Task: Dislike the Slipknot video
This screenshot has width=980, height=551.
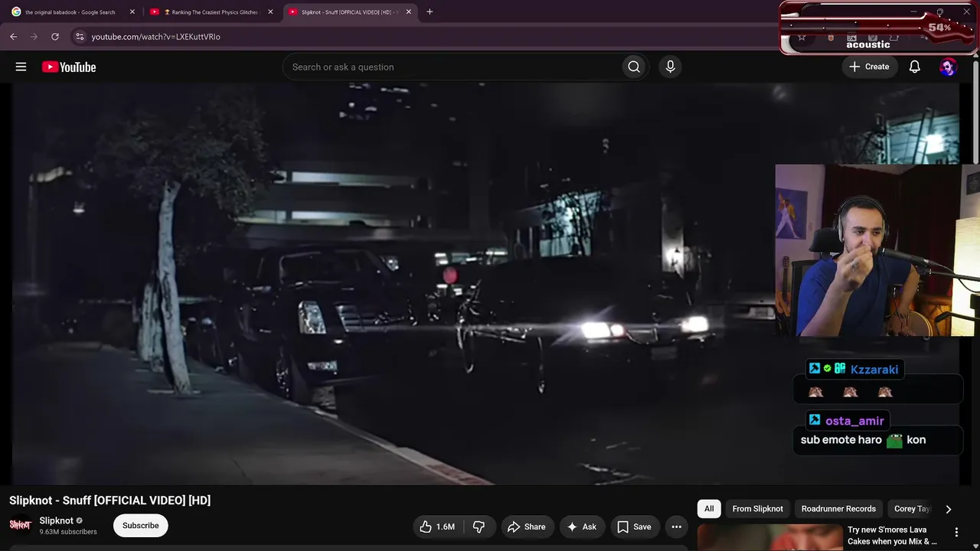Action: coord(479,527)
